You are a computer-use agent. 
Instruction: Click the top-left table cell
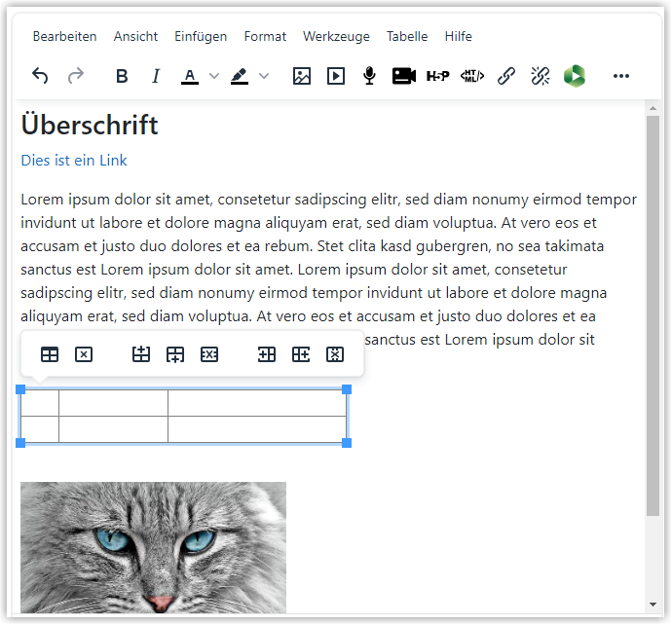click(39, 403)
